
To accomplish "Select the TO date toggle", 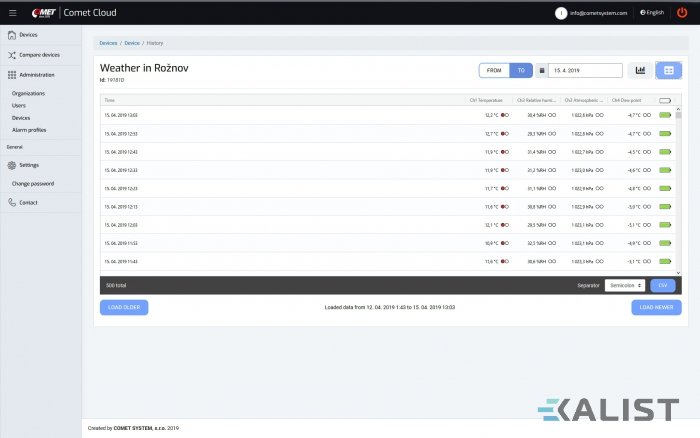I will (x=520, y=70).
